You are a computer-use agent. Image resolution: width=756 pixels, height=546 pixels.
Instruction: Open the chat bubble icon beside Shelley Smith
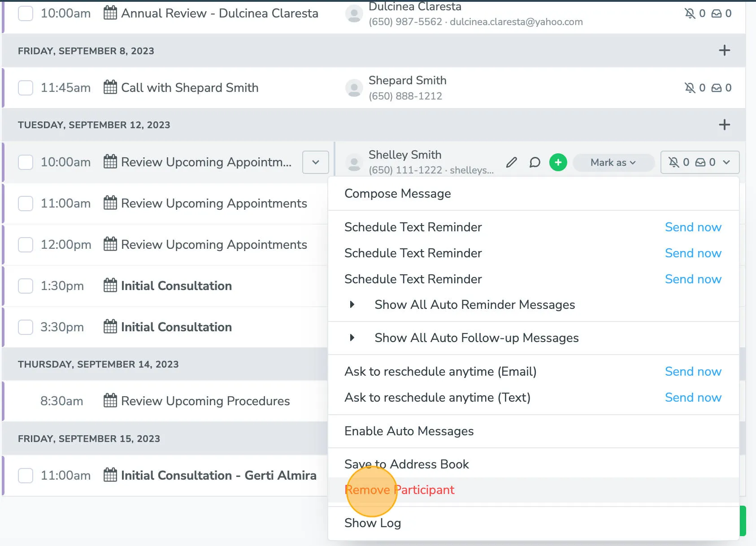[x=535, y=162]
